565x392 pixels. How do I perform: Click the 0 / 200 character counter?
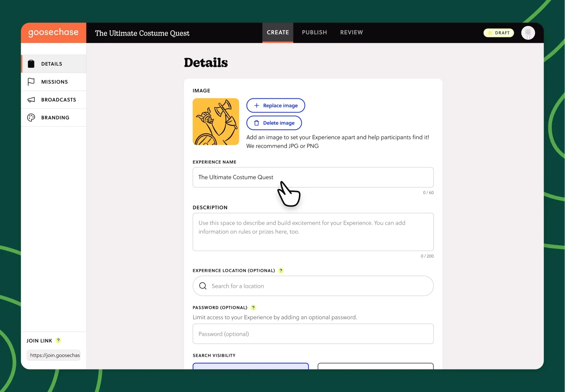(427, 256)
